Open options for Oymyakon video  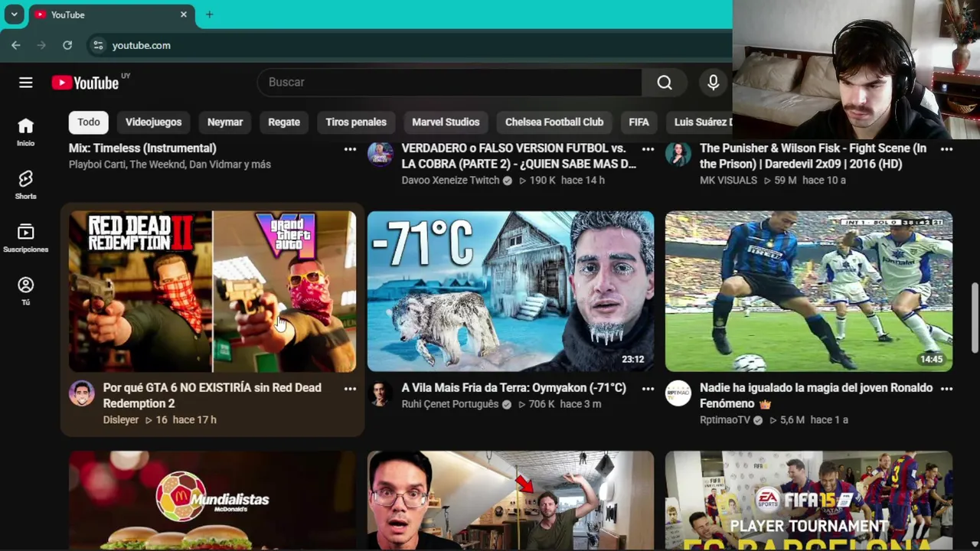648,389
